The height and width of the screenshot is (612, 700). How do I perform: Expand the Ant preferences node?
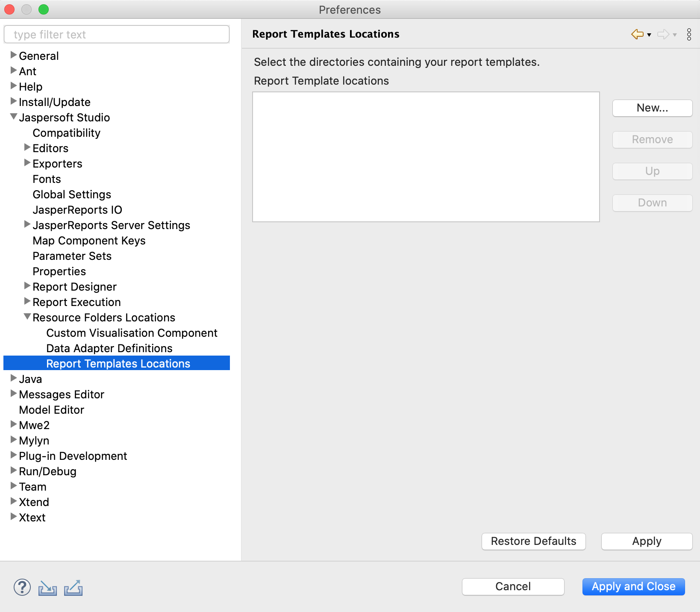(14, 71)
